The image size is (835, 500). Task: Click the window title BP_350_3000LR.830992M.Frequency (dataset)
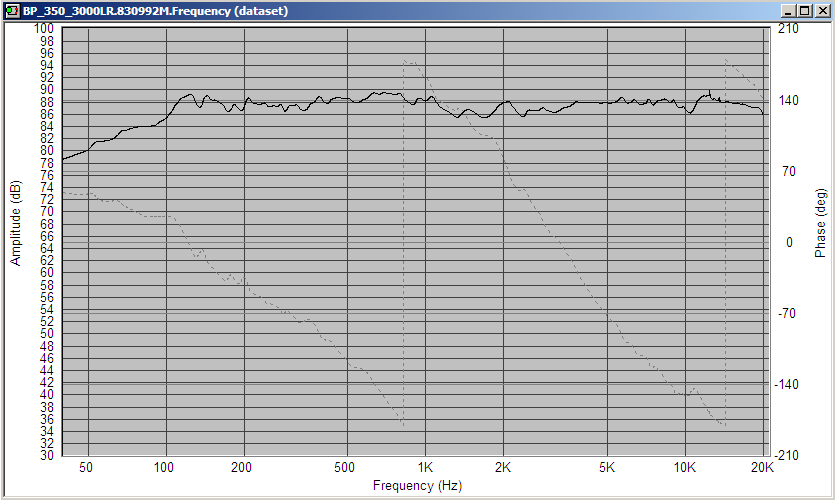coord(155,11)
